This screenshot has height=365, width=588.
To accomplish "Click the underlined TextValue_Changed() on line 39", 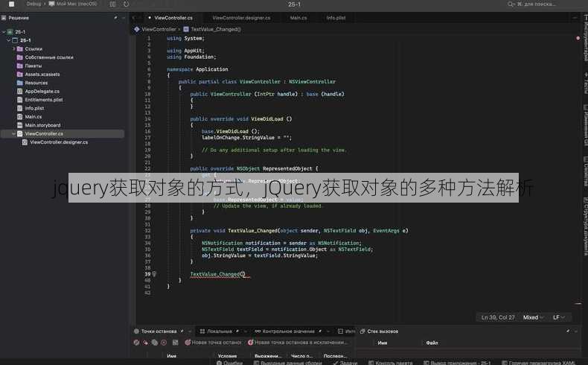I will (x=218, y=274).
